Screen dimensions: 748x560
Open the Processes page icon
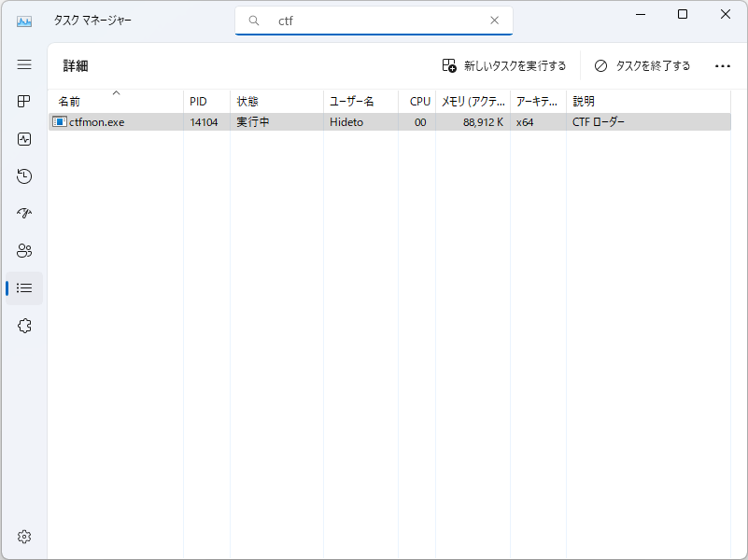tap(23, 102)
